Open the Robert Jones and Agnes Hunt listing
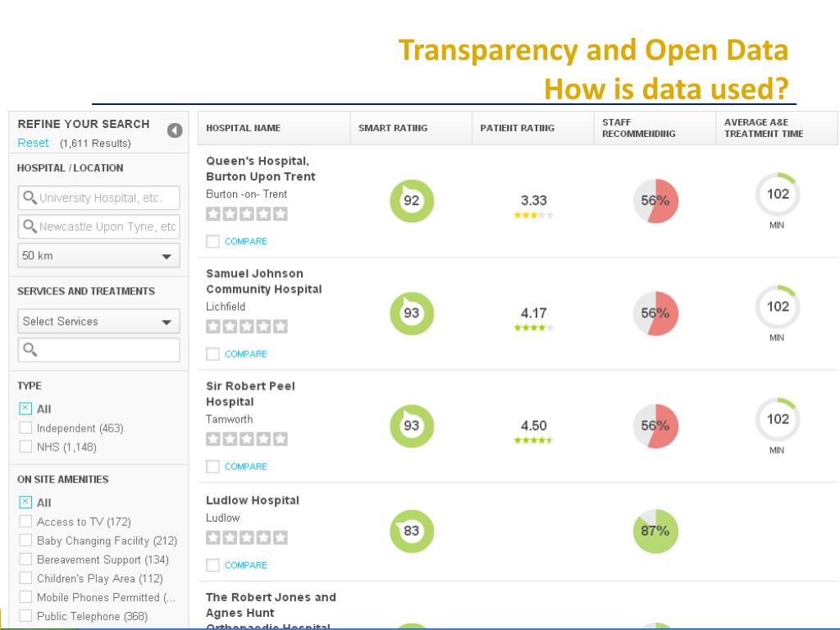The height and width of the screenshot is (630, 840). [x=271, y=612]
